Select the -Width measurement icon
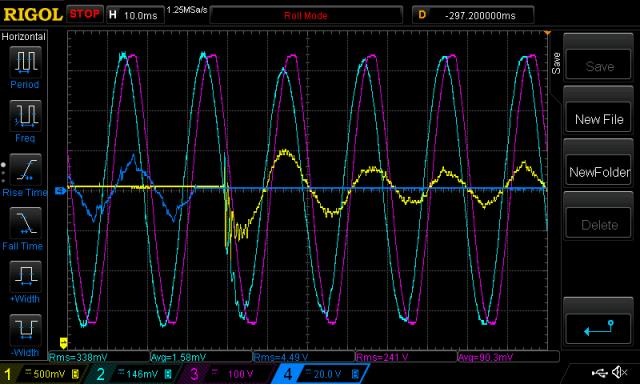 click(x=25, y=330)
